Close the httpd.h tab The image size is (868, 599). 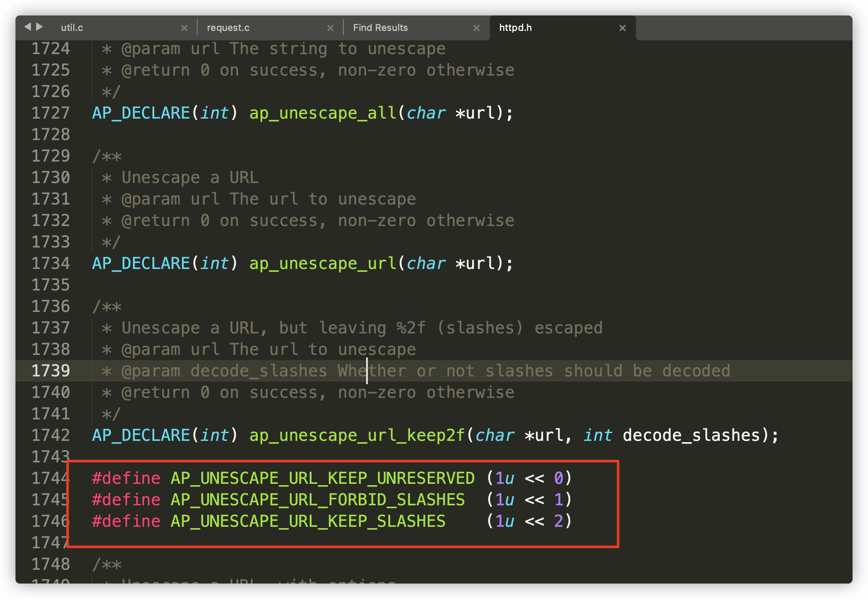point(622,28)
